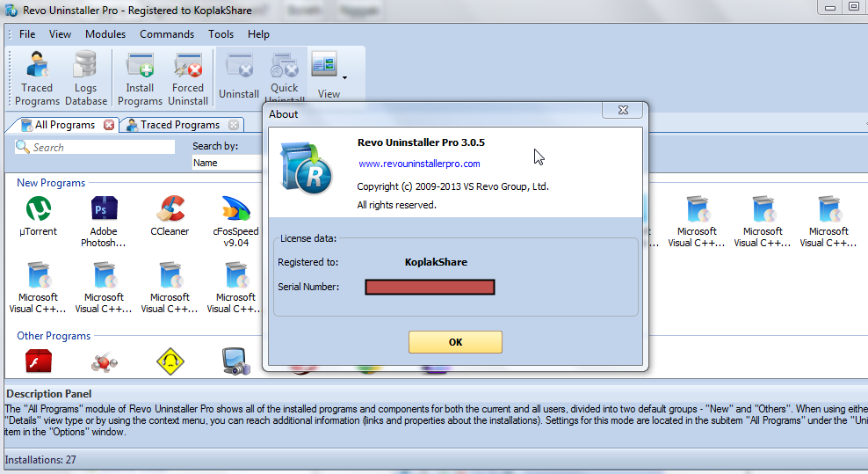
Task: Click the Install Programs toolbar icon
Action: [x=140, y=77]
